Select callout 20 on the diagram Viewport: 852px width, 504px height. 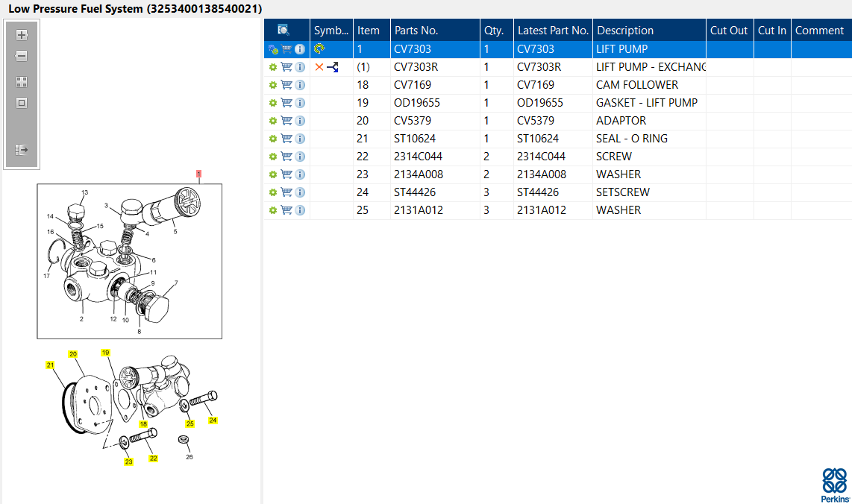coord(73,354)
